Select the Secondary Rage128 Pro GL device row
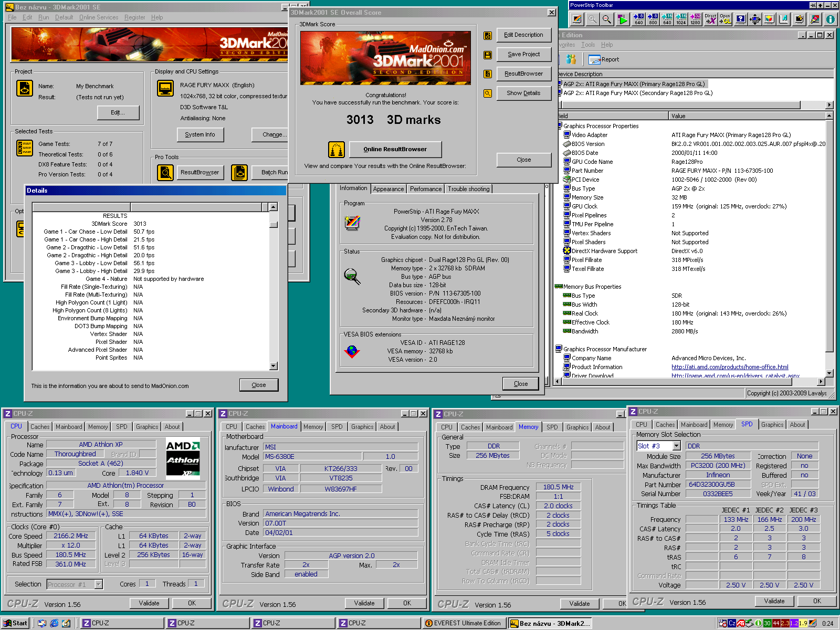This screenshot has width=840, height=630. (638, 93)
